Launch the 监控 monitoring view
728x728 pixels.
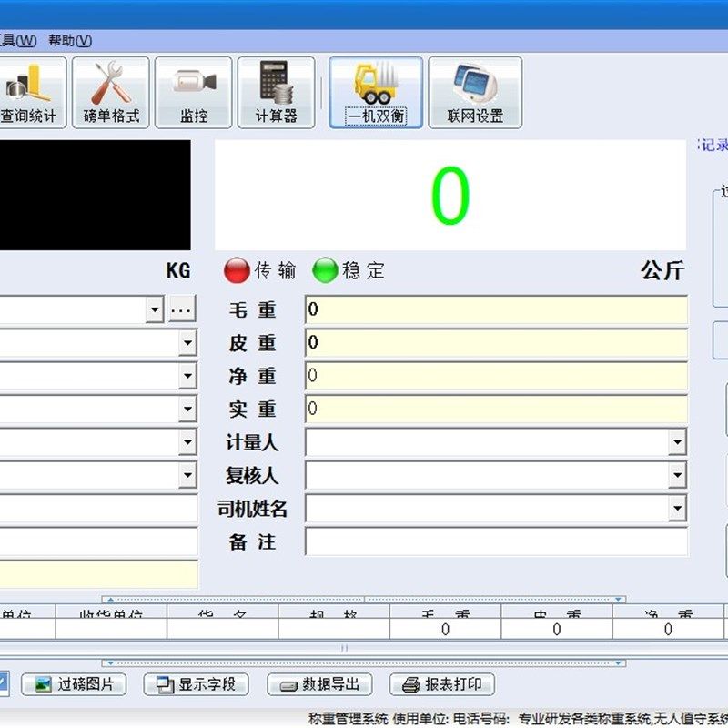[x=193, y=91]
